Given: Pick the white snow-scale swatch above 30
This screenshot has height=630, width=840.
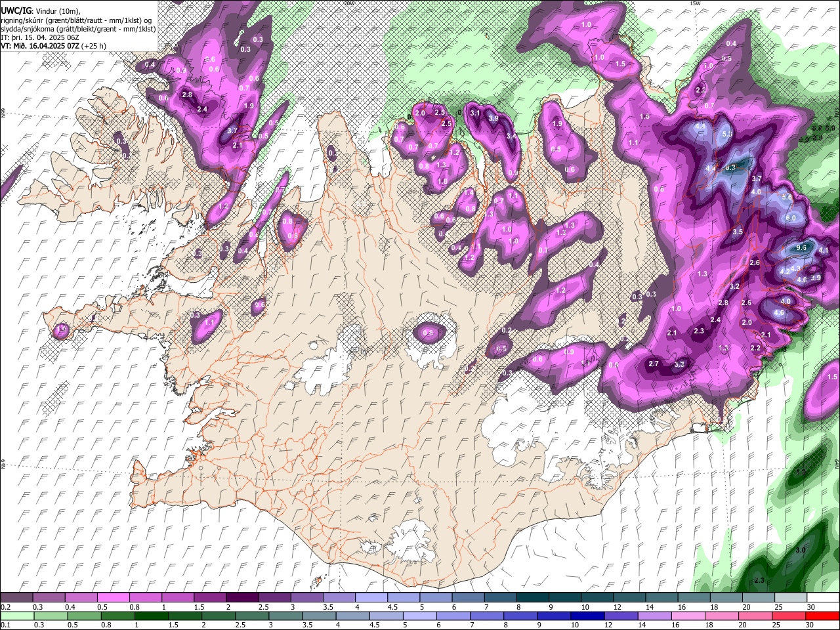Looking at the screenshot, I should (x=823, y=597).
